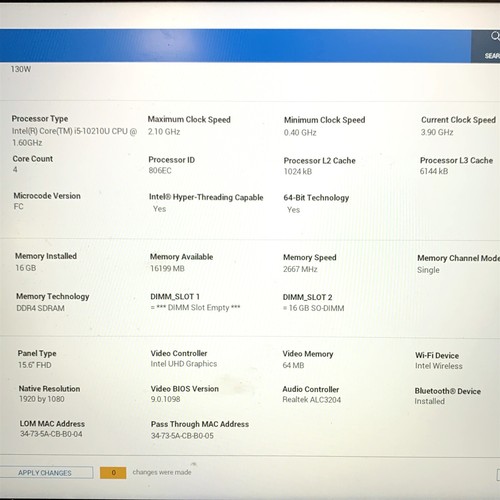
Task: Select the Microcode Version label
Action: click(x=47, y=196)
